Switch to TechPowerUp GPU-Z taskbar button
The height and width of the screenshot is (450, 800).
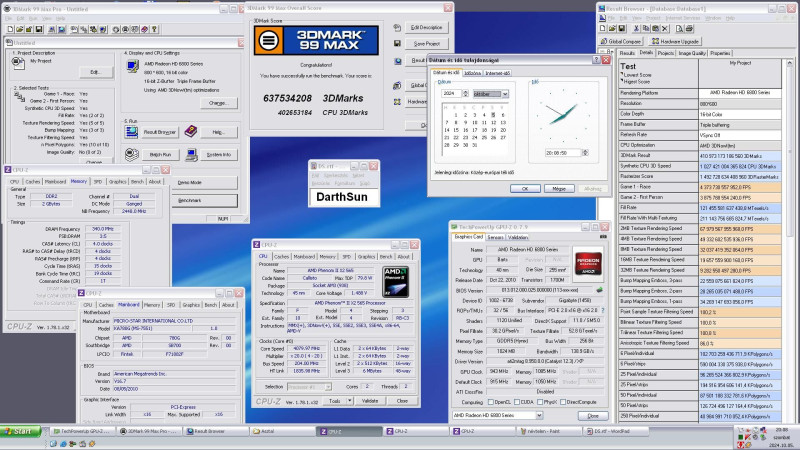[x=81, y=431]
